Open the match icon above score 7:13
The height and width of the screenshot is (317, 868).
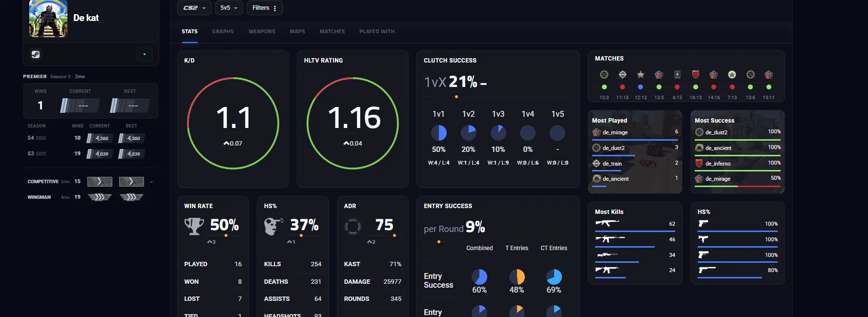[732, 75]
